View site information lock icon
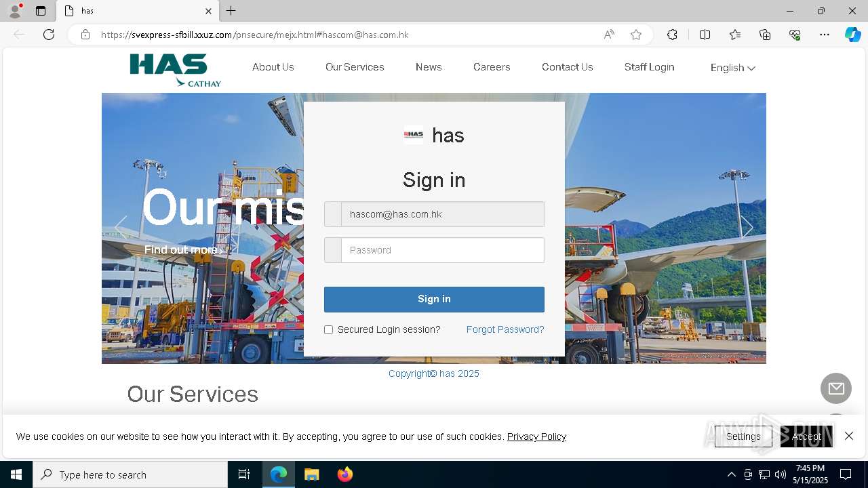868x488 pixels. (85, 35)
